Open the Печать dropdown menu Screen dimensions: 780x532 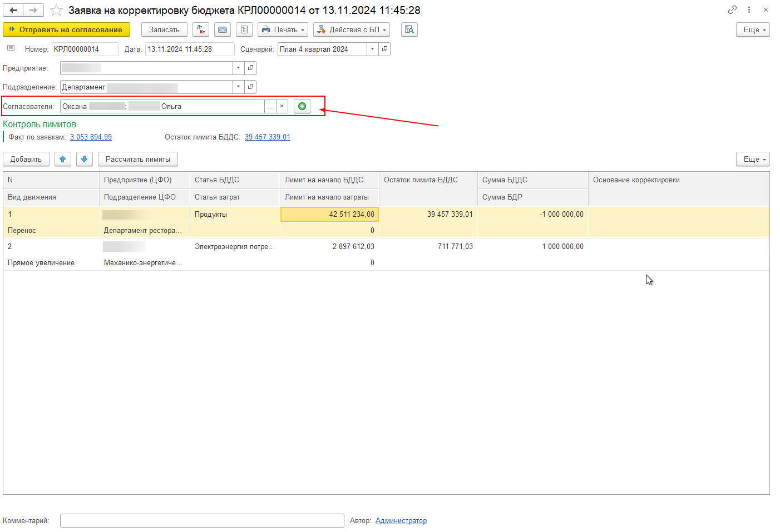coord(283,29)
